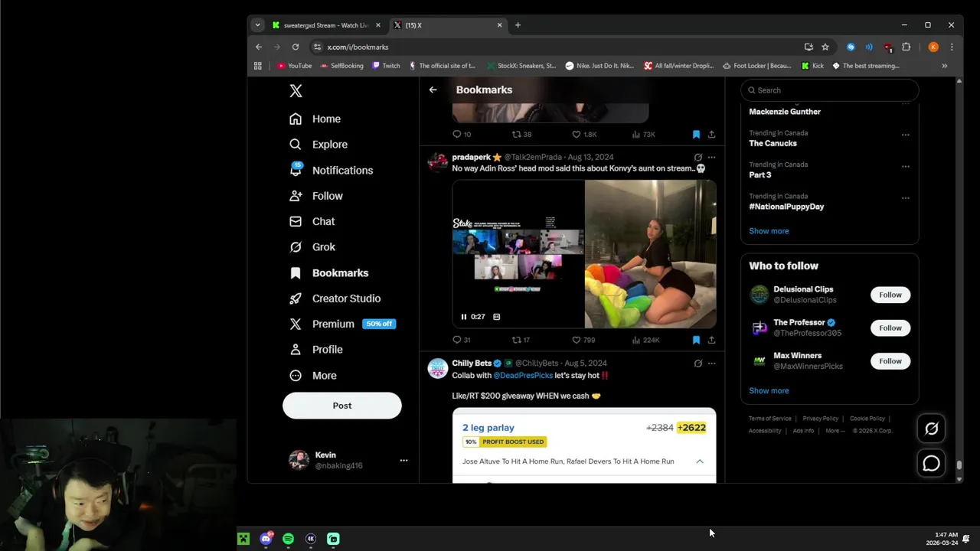Repost the pradaperk post

521,340
